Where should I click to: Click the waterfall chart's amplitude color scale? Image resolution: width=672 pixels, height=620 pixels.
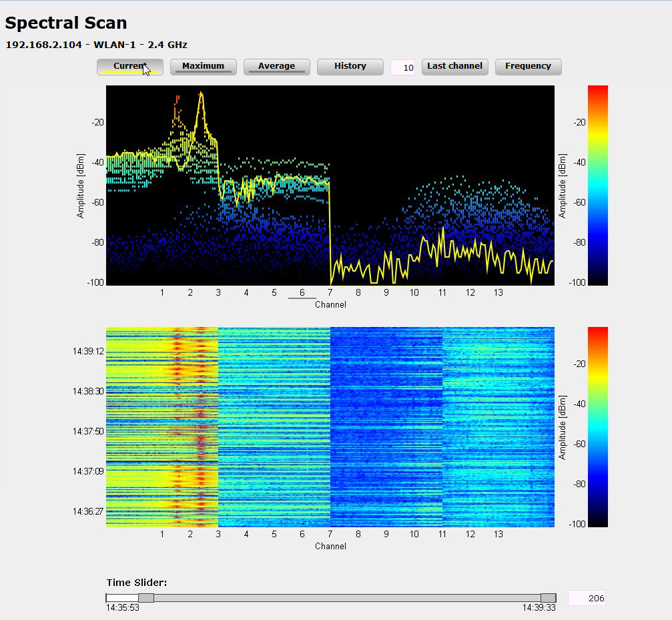(x=597, y=426)
